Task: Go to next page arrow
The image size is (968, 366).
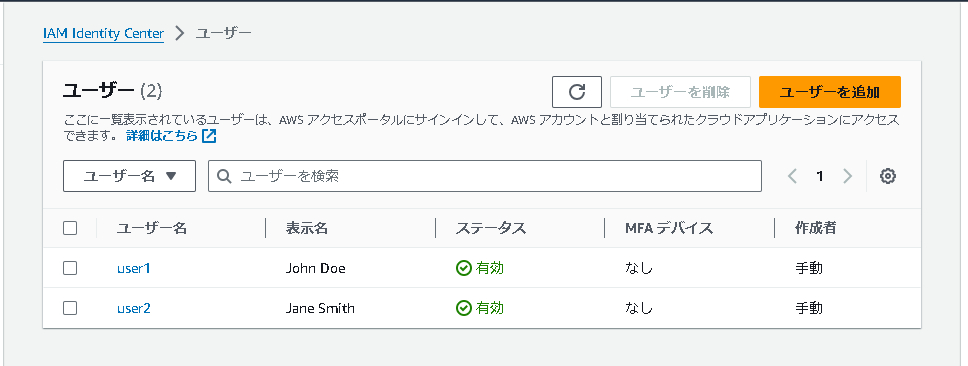Action: (x=848, y=177)
